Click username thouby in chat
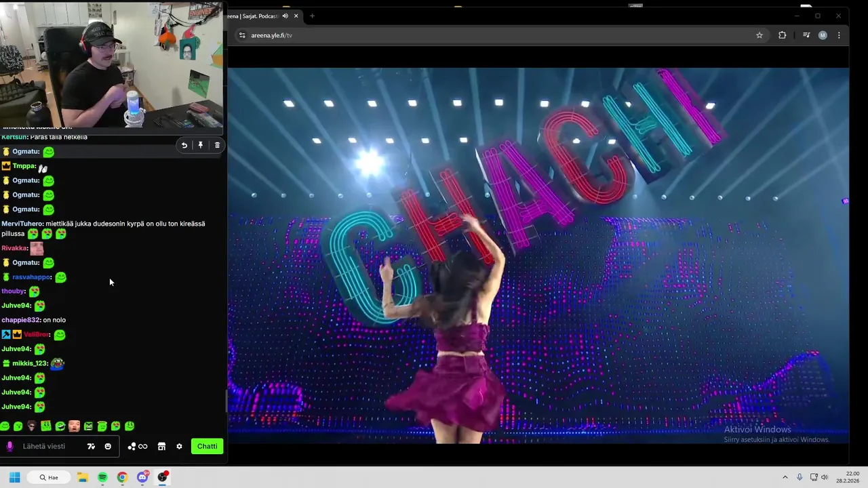This screenshot has height=488, width=868. [13, 291]
